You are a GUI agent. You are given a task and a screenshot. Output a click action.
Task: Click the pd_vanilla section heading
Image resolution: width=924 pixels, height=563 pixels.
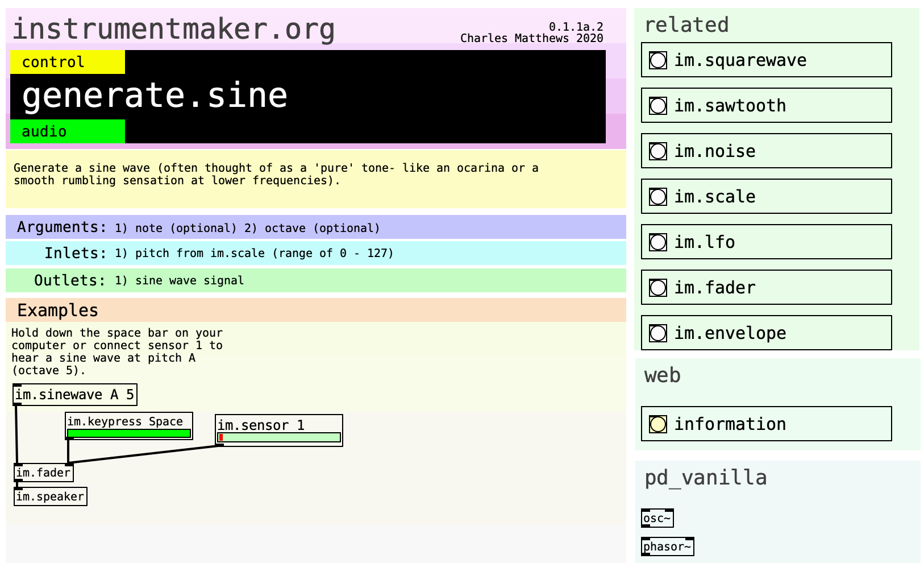click(706, 478)
